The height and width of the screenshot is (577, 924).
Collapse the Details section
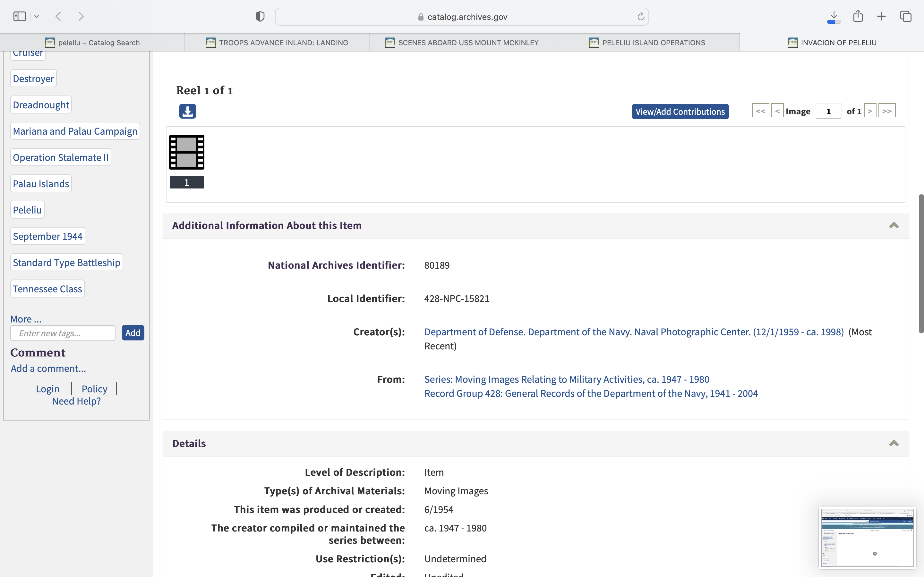[894, 443]
